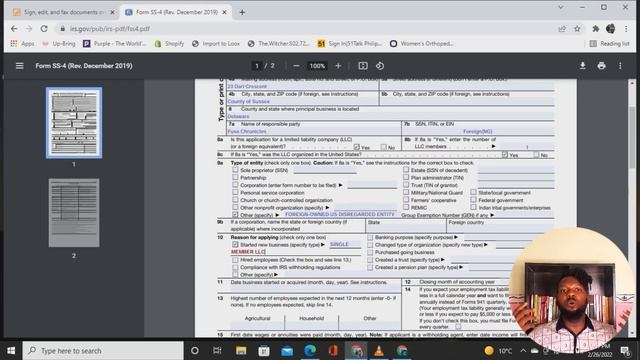This screenshot has height=360, width=640.
Task: Check the Church or church-controlled organization box
Action: click(235, 200)
